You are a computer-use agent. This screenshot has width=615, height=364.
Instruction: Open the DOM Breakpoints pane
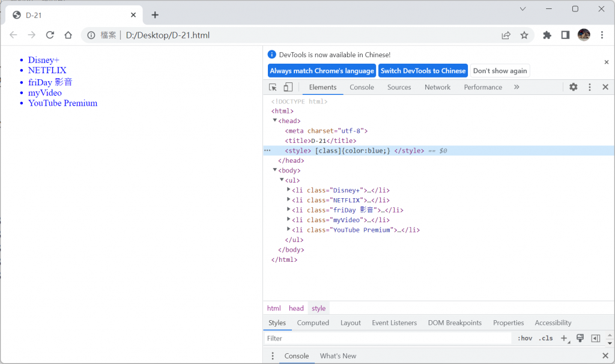[x=455, y=323]
